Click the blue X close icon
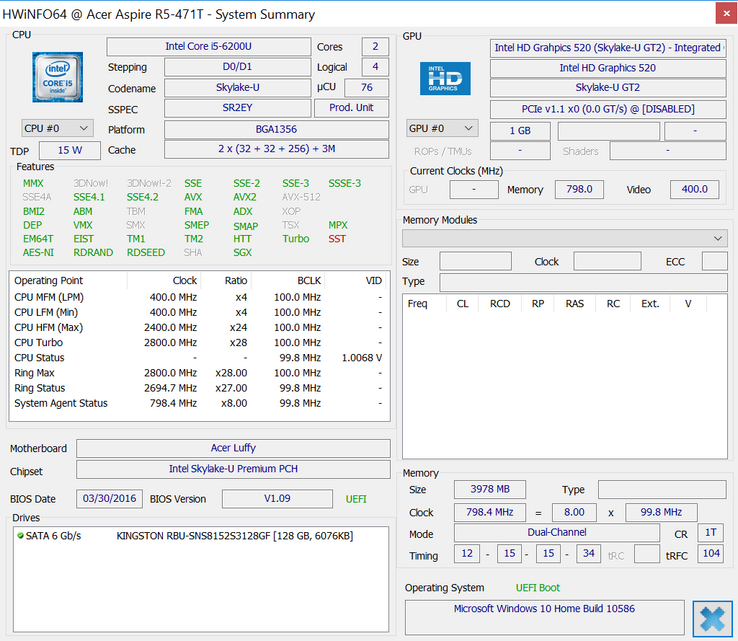 pos(712,617)
